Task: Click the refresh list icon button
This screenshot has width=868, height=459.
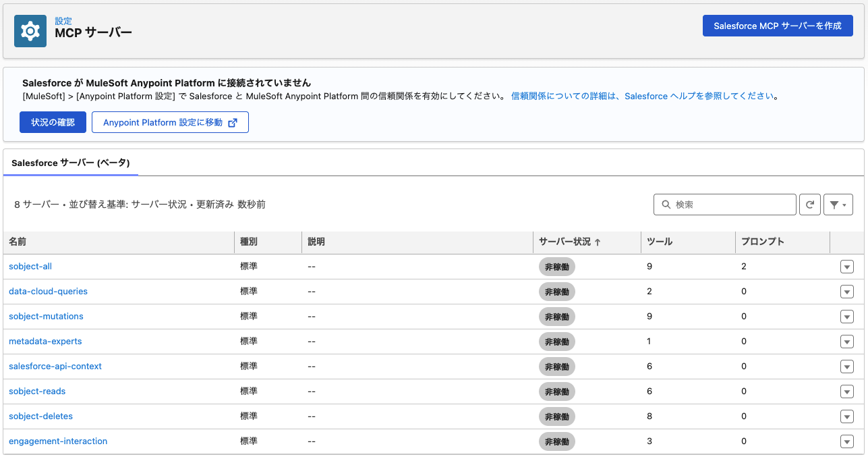Action: pyautogui.click(x=809, y=205)
